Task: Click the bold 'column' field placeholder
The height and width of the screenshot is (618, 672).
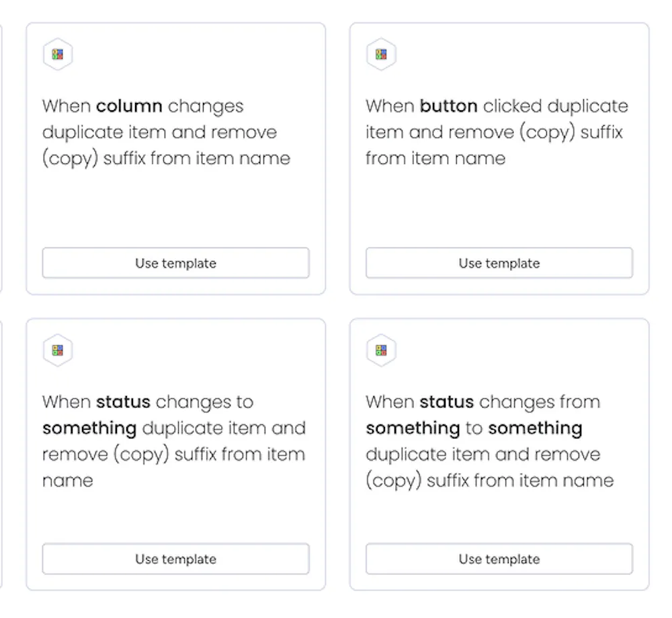Action: (x=129, y=106)
